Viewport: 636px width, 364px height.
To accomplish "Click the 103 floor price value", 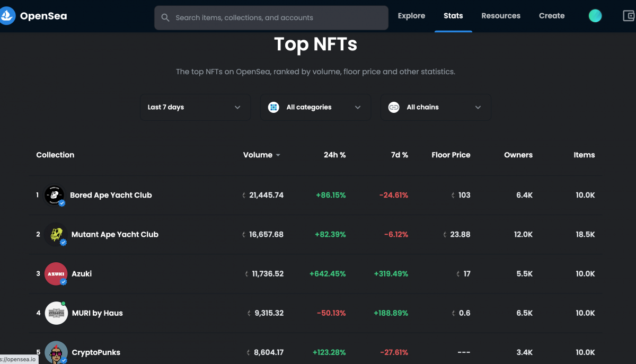I will pyautogui.click(x=464, y=195).
